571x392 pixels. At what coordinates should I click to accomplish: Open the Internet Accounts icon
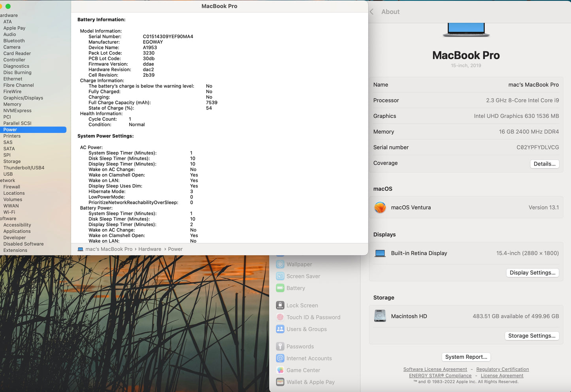pyautogui.click(x=280, y=358)
